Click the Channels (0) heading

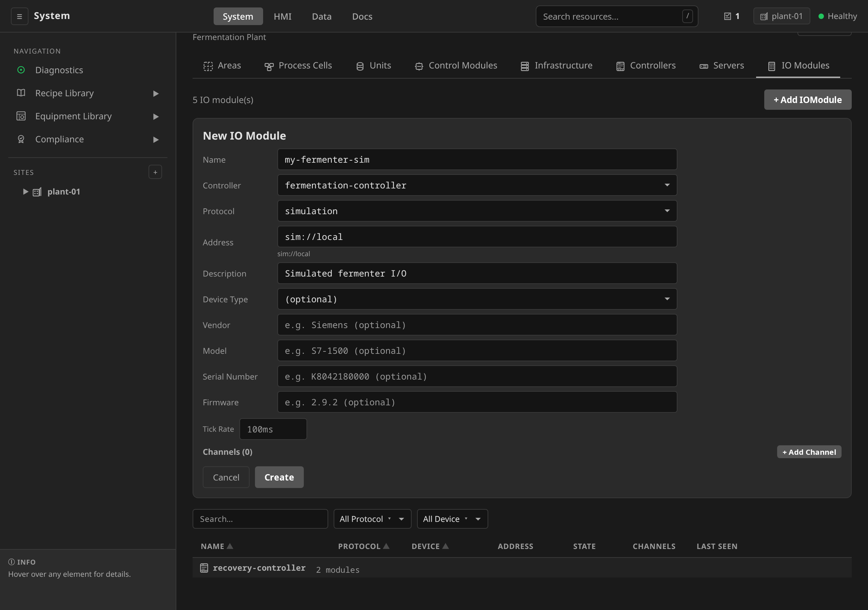click(x=228, y=452)
